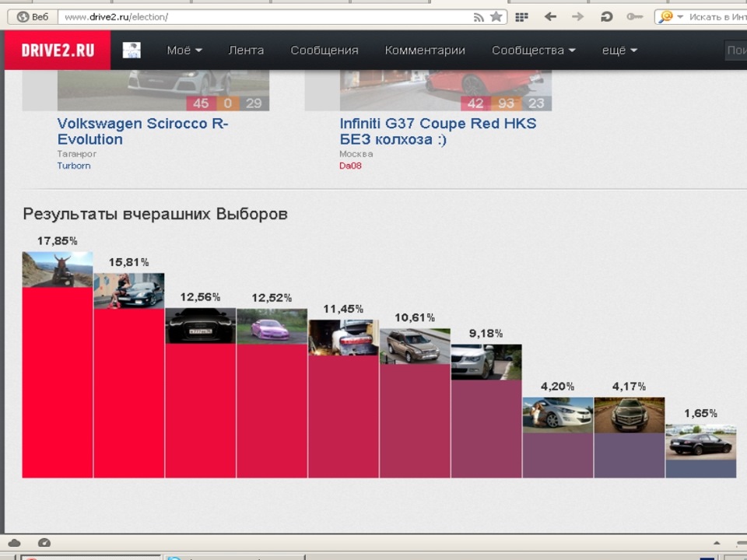The image size is (747, 560).
Task: Open the Лента menu item
Action: [x=246, y=50]
